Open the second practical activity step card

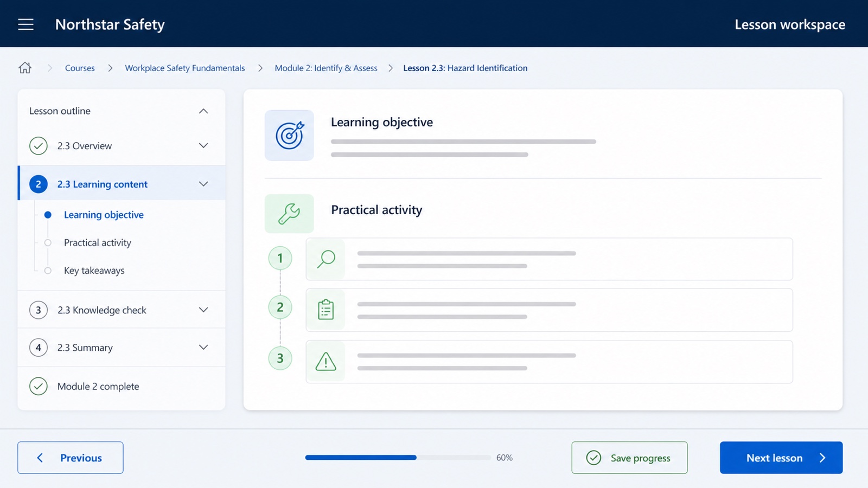tap(549, 310)
